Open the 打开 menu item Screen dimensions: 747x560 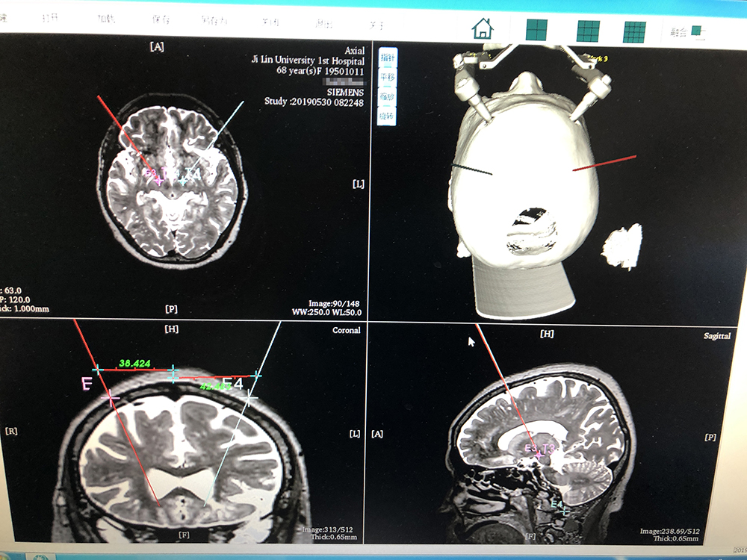pyautogui.click(x=50, y=19)
